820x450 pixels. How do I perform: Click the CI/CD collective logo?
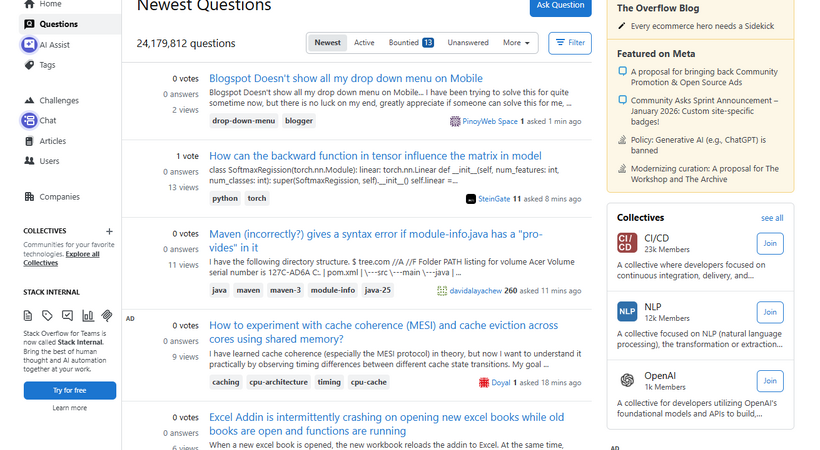click(627, 243)
